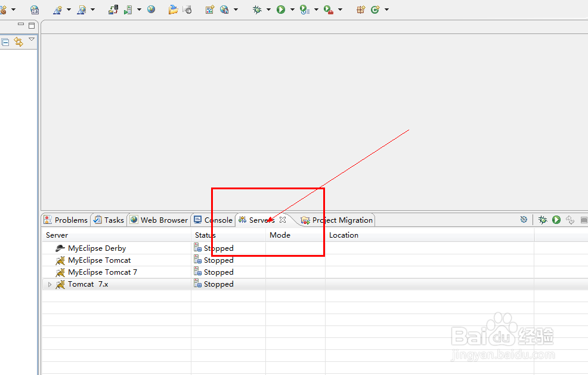Click Stopped status of MyEclipse Tomcat
This screenshot has height=375, width=588.
click(x=219, y=260)
